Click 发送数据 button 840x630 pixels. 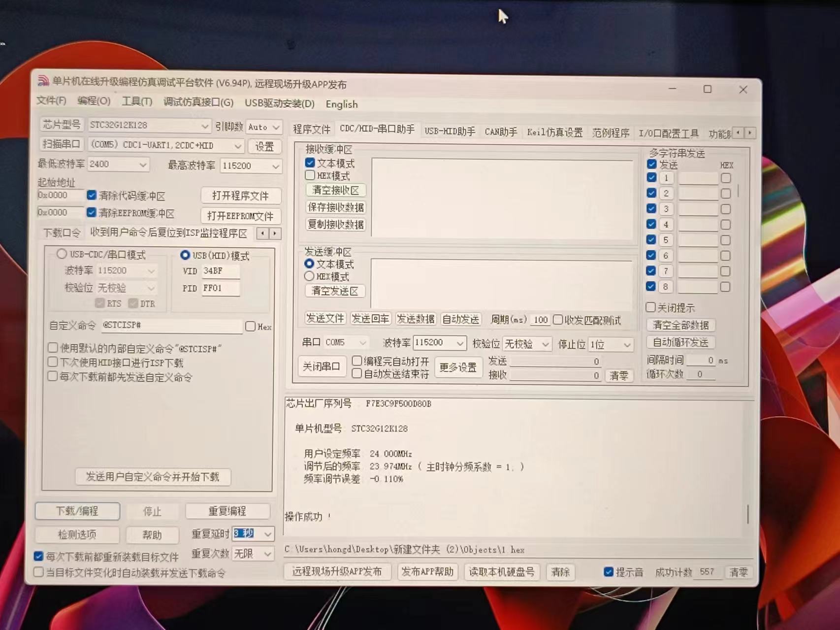(x=416, y=319)
